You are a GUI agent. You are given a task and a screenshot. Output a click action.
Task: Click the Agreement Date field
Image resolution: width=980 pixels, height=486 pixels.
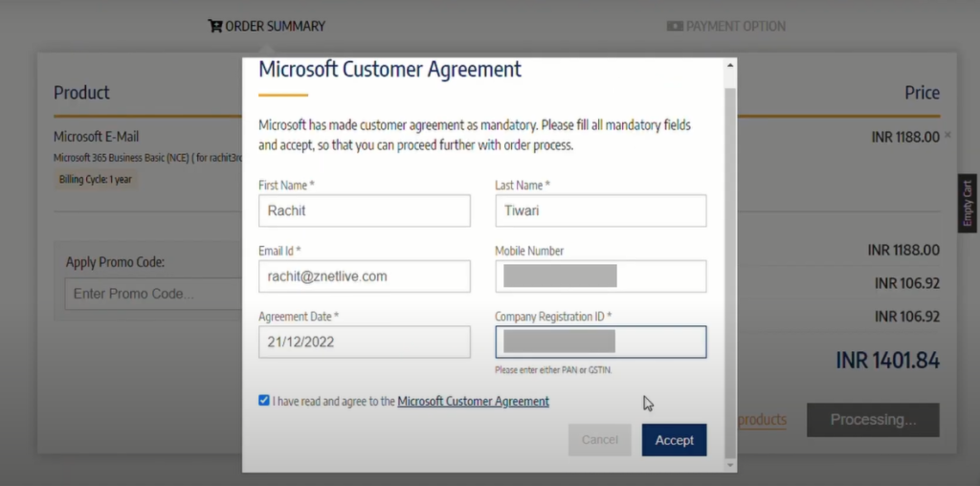(365, 342)
